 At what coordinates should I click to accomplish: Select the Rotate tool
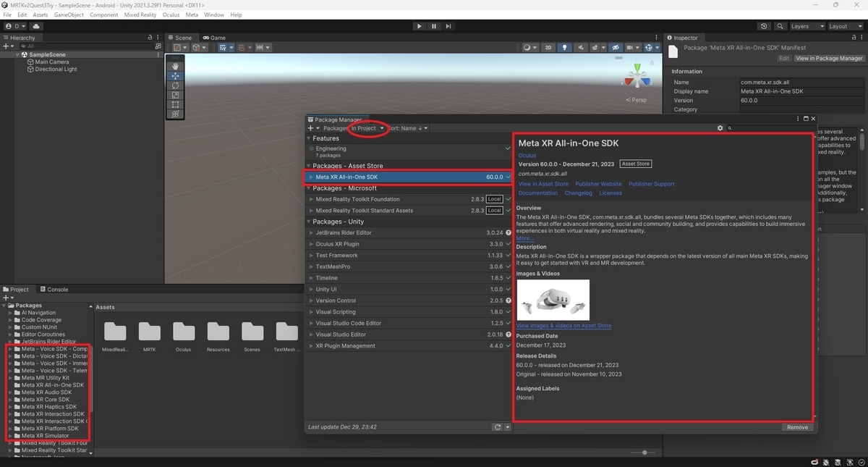point(175,85)
